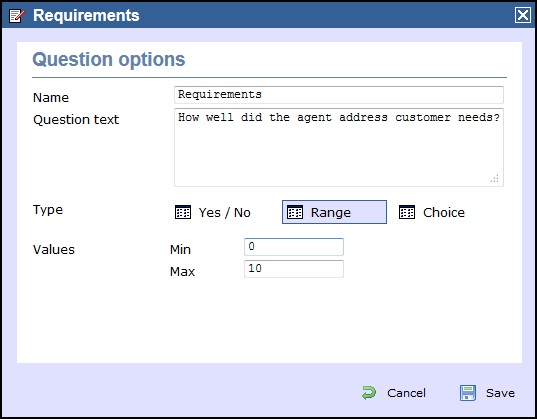537x419 pixels.
Task: Cancel editing the question
Action: (394, 393)
